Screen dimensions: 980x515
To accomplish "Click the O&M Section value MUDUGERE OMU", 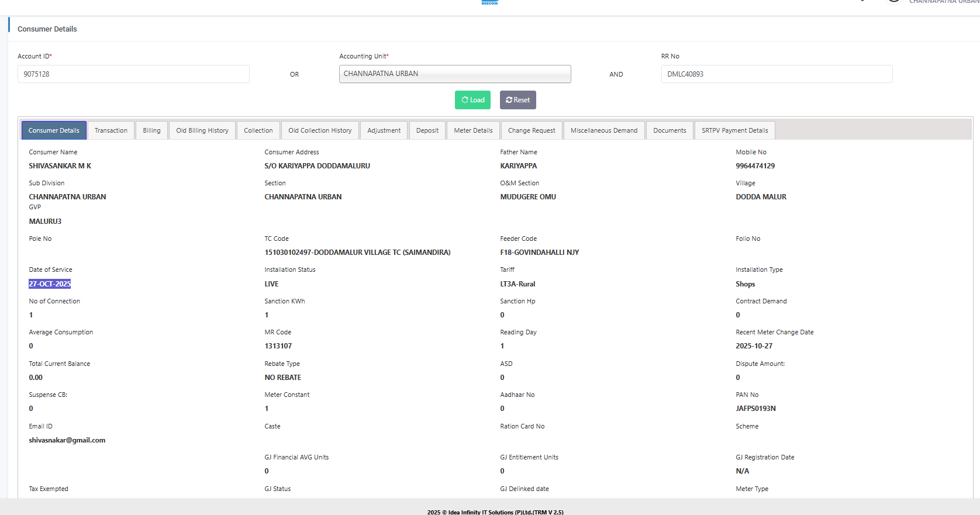I will (528, 197).
